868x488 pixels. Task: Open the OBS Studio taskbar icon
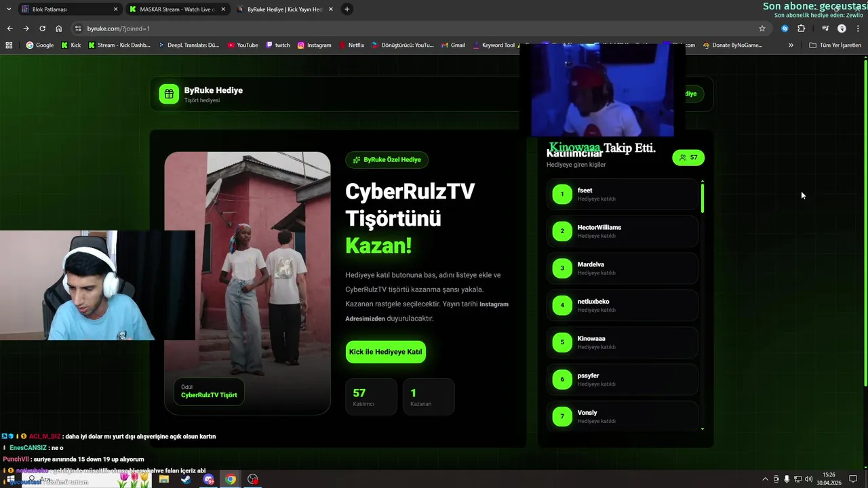[x=253, y=479]
